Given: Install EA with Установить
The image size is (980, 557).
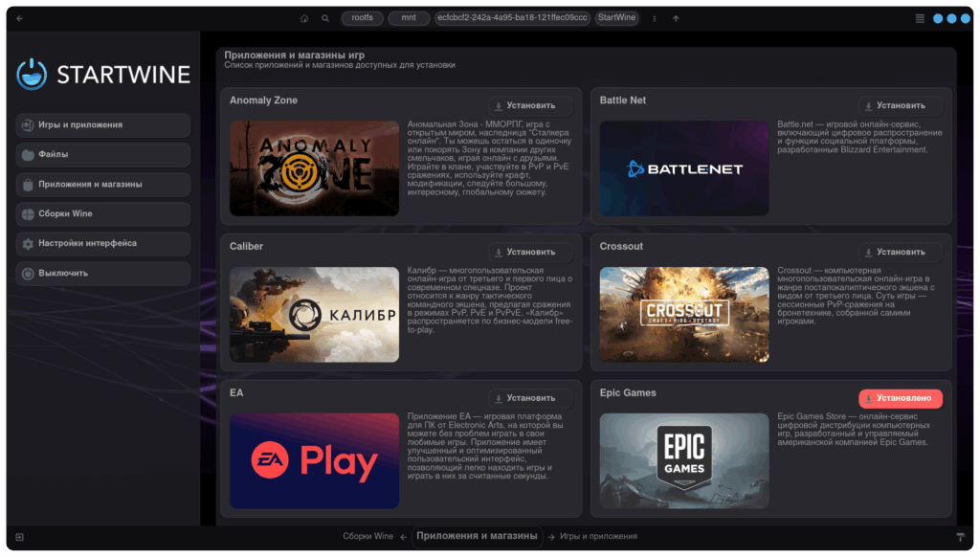Looking at the screenshot, I should point(530,398).
